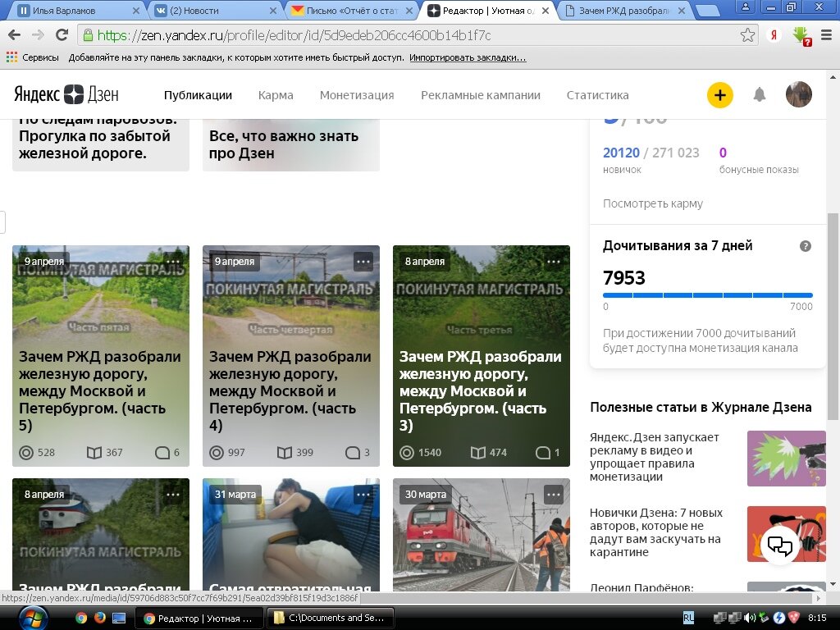Bookmark this page with the star icon
The image size is (840, 630).
coord(747,35)
